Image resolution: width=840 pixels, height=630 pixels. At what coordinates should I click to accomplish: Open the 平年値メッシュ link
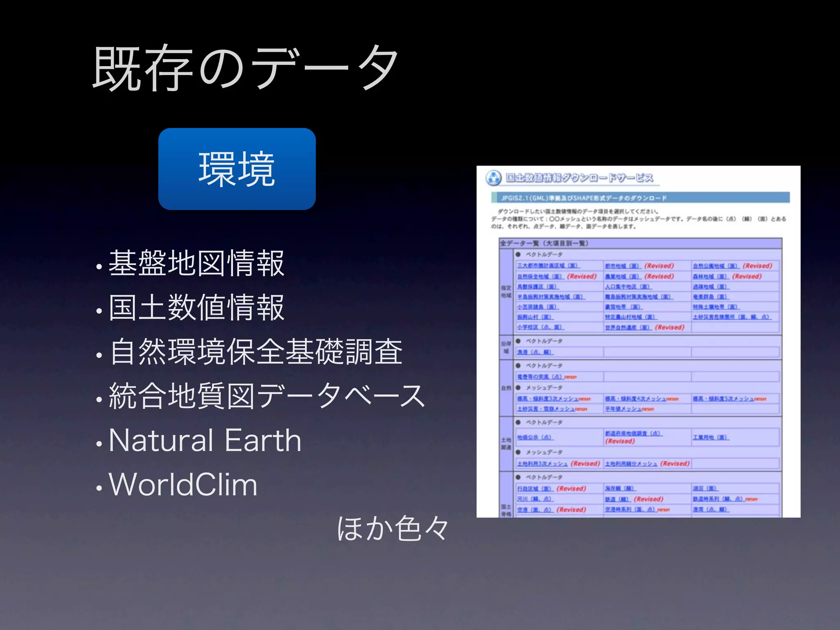click(623, 409)
